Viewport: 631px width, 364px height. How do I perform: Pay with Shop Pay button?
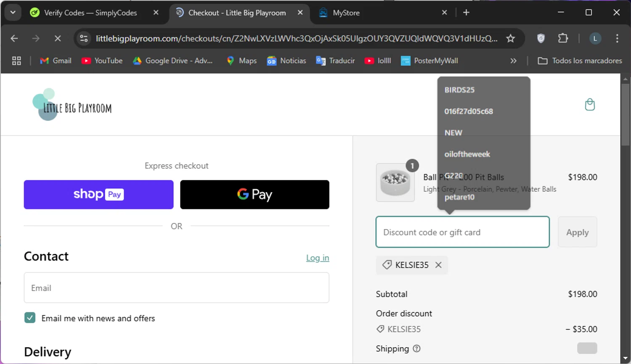[98, 195]
